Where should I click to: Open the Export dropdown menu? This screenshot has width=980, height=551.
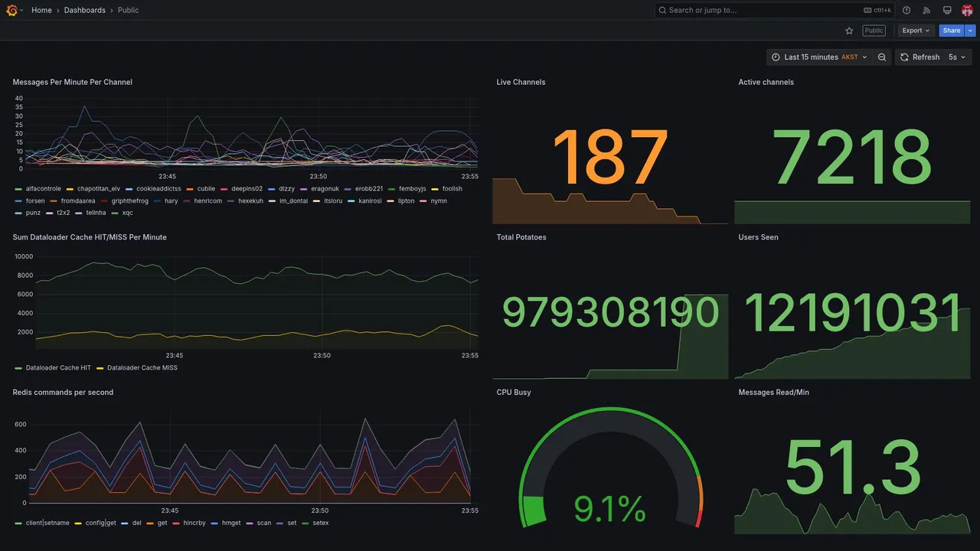(916, 31)
